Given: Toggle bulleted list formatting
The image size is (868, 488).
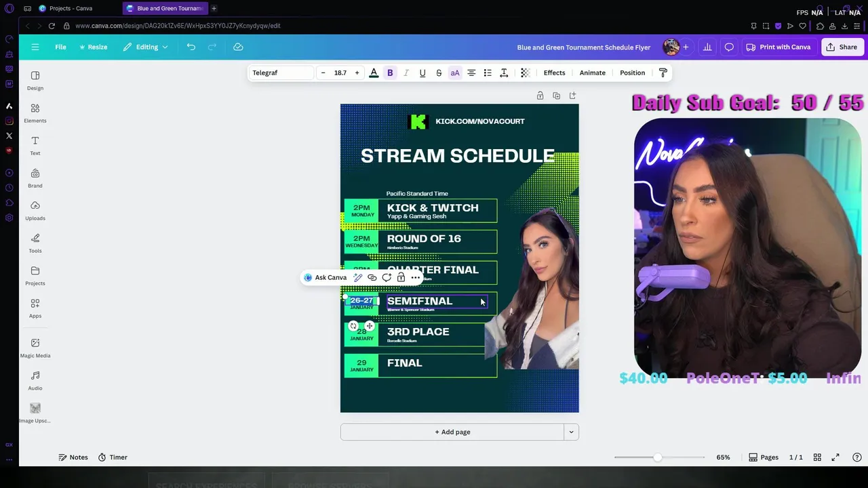Looking at the screenshot, I should point(488,73).
